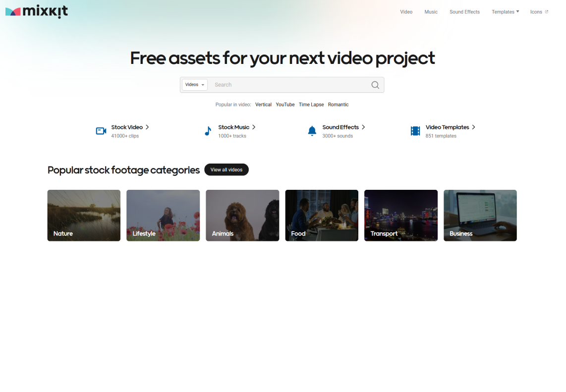Screen dimensions: 566x392
Task: Expand the Templates menu arrow
Action: click(x=517, y=11)
